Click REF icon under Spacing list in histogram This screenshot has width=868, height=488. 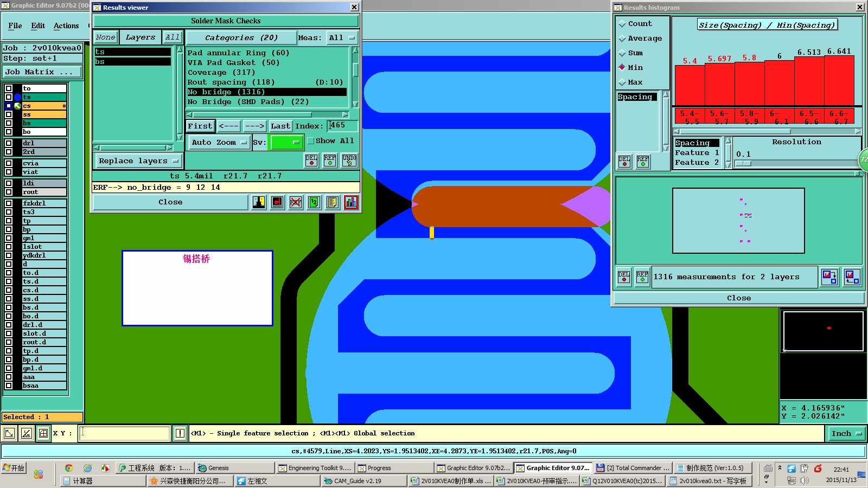tap(643, 161)
